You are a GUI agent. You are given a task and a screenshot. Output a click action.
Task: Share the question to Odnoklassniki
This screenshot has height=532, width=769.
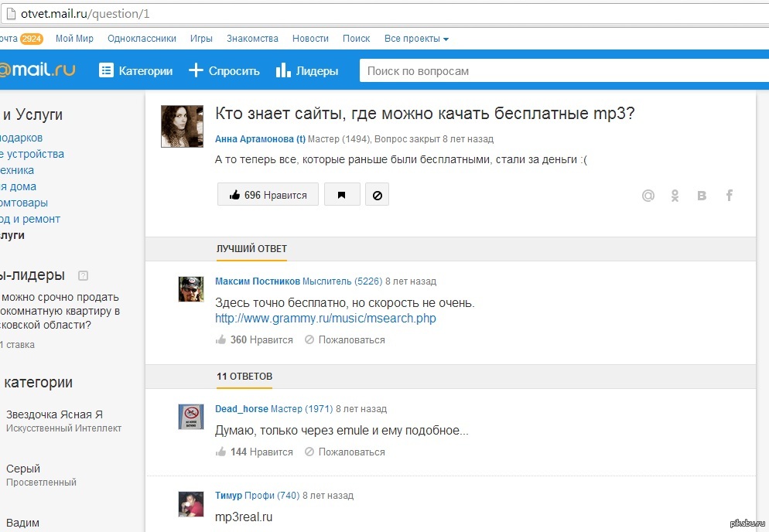[675, 196]
